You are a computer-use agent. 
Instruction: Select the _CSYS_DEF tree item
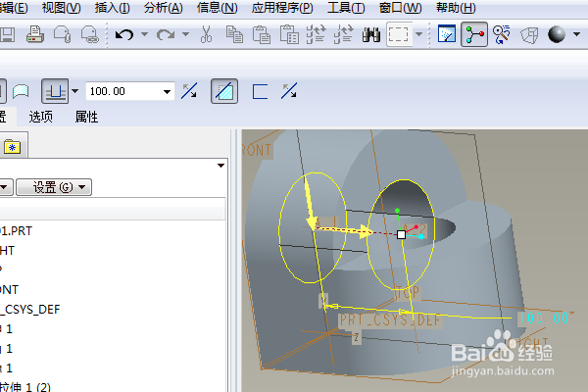coord(30,309)
